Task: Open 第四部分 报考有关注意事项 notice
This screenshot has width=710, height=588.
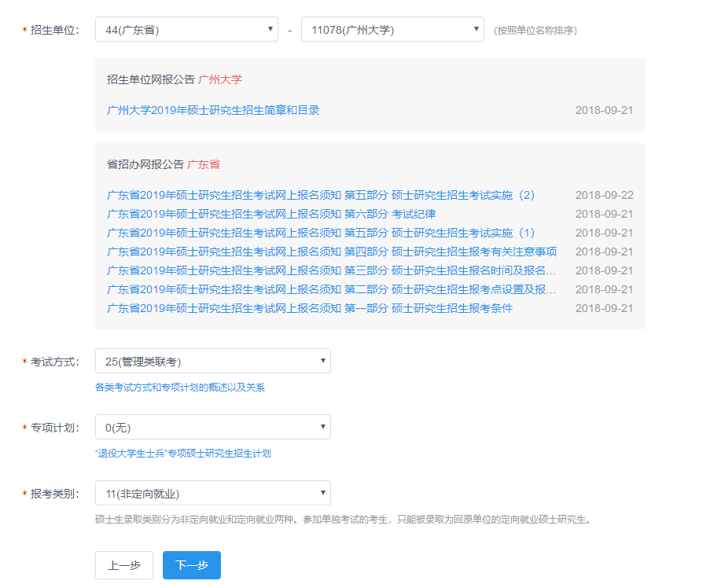Action: click(332, 252)
